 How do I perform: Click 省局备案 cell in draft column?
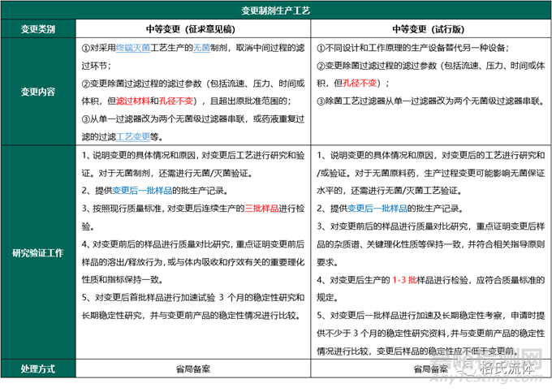coord(193,368)
